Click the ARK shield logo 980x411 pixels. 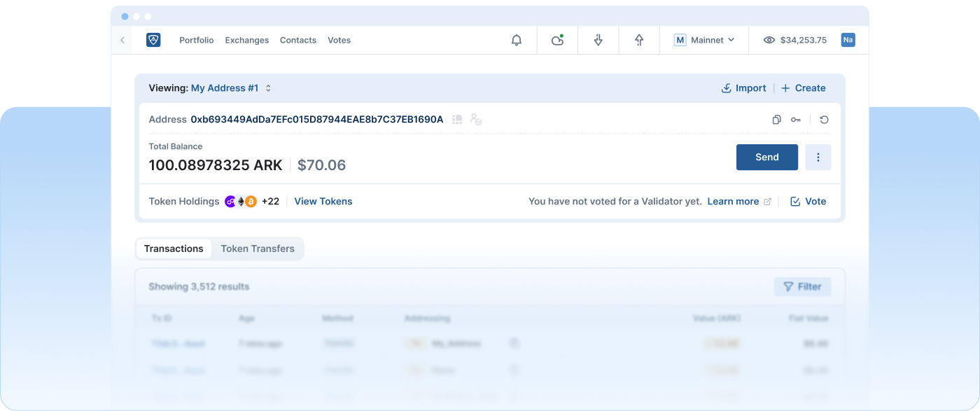[153, 40]
